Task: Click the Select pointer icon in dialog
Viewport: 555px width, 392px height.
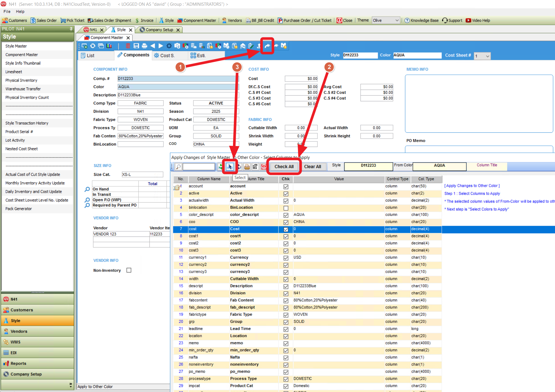Action: click(x=230, y=167)
